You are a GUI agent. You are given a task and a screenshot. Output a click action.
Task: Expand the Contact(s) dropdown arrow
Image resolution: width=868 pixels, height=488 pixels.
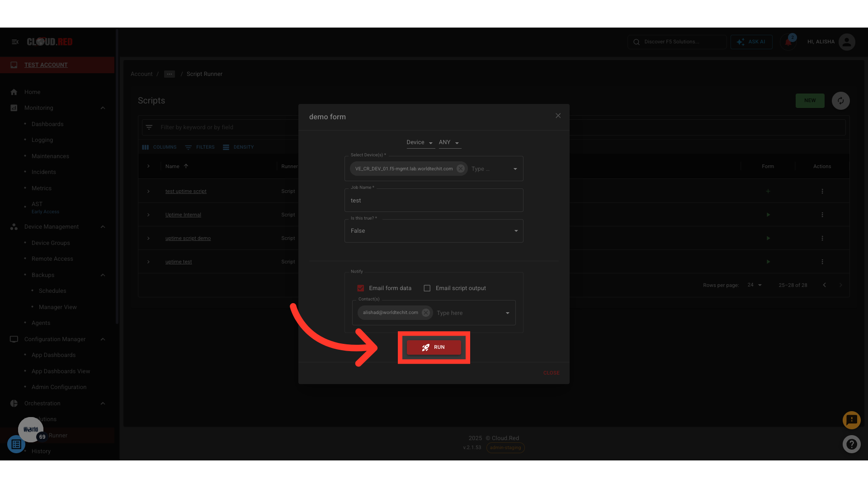507,313
